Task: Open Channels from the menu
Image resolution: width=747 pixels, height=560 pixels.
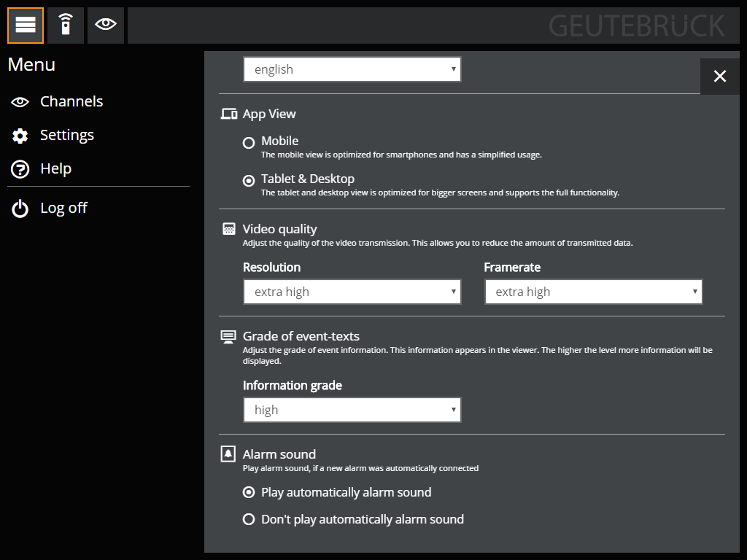Action: pos(71,101)
